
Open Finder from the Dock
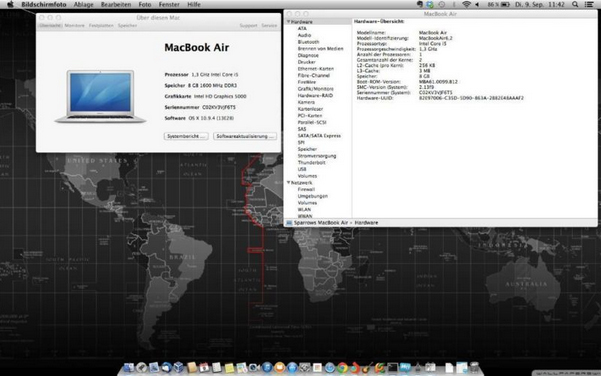[129, 368]
